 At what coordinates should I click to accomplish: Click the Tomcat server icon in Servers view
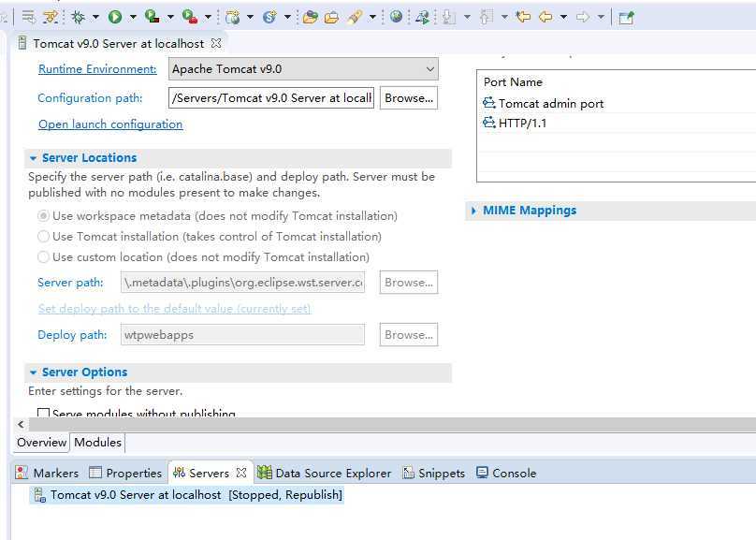tap(40, 495)
